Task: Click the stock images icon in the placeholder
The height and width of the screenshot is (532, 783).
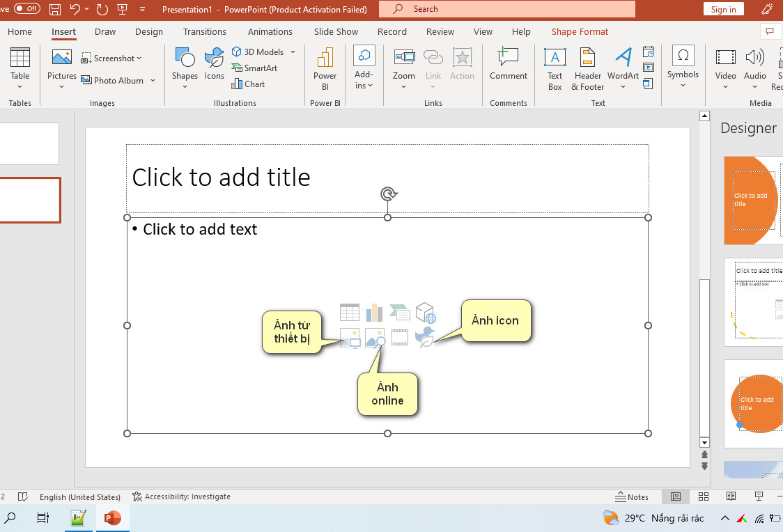Action: click(x=375, y=338)
